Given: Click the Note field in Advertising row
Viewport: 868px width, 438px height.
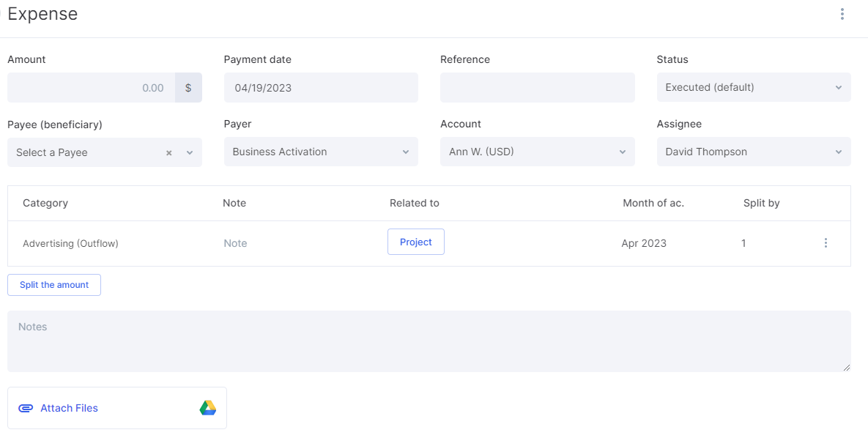Looking at the screenshot, I should pos(235,243).
